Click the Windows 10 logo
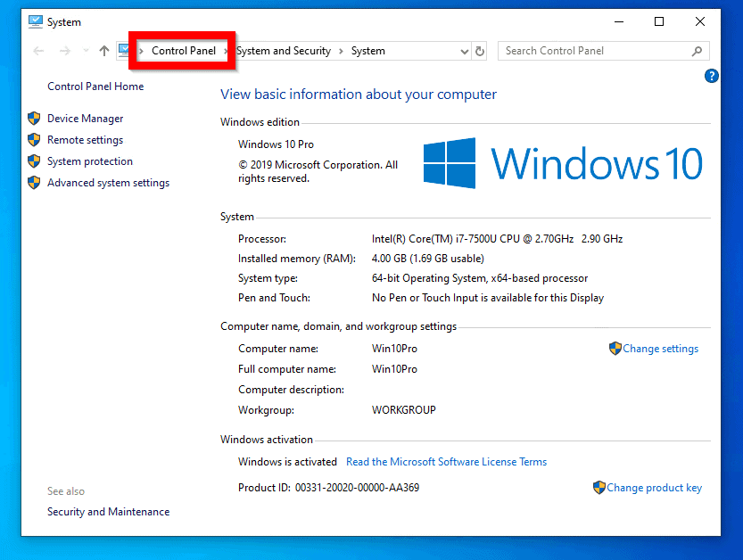The image size is (743, 560). pyautogui.click(x=563, y=163)
